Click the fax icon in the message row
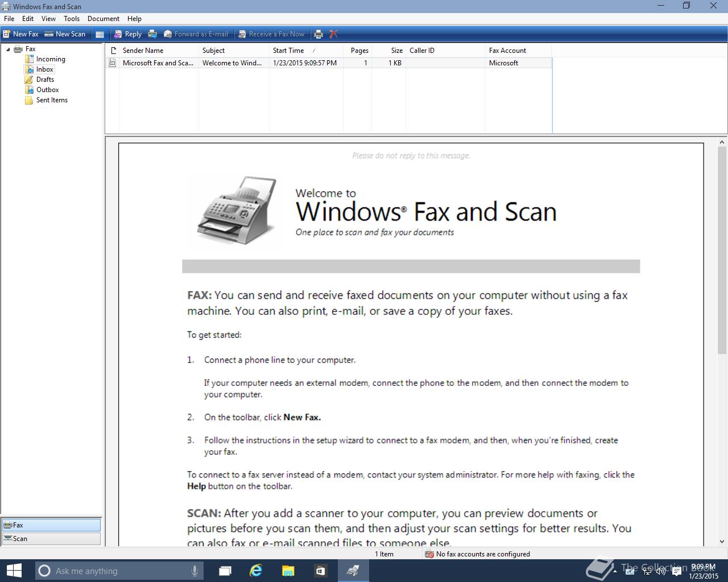The image size is (728, 582). (113, 63)
